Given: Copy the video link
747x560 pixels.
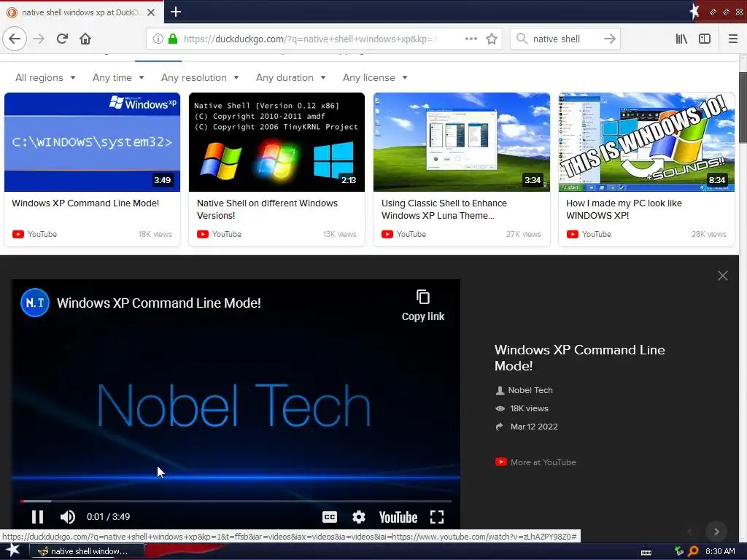Looking at the screenshot, I should point(423,306).
